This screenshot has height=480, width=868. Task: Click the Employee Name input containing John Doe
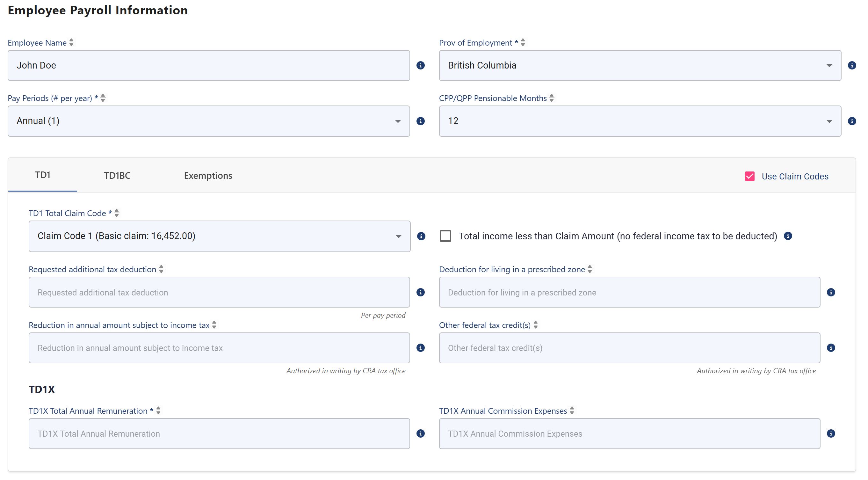(209, 65)
